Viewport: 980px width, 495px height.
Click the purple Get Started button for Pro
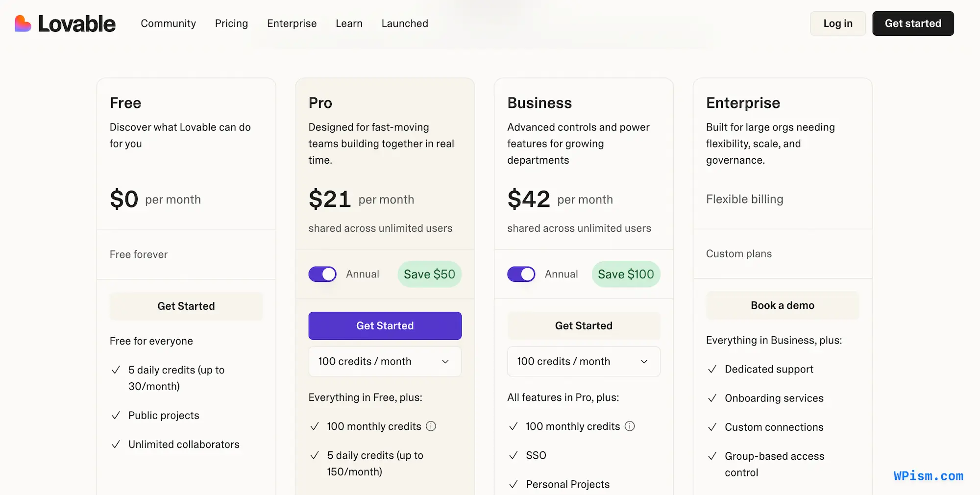385,325
